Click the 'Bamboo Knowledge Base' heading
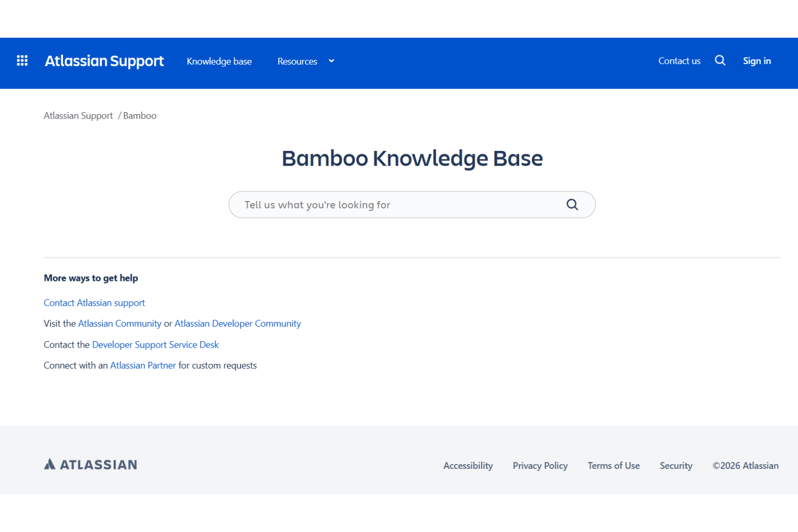Image resolution: width=798 pixels, height=532 pixels. [412, 158]
